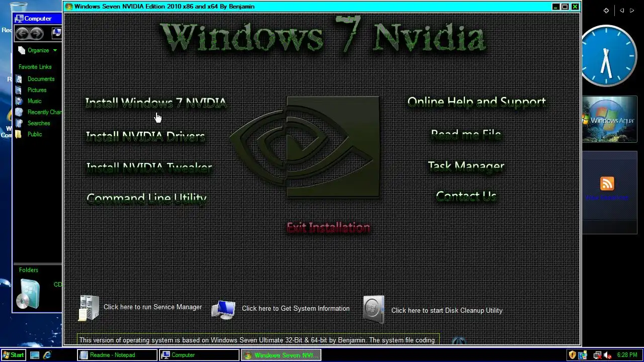Click the Music folder icon

pyautogui.click(x=19, y=101)
